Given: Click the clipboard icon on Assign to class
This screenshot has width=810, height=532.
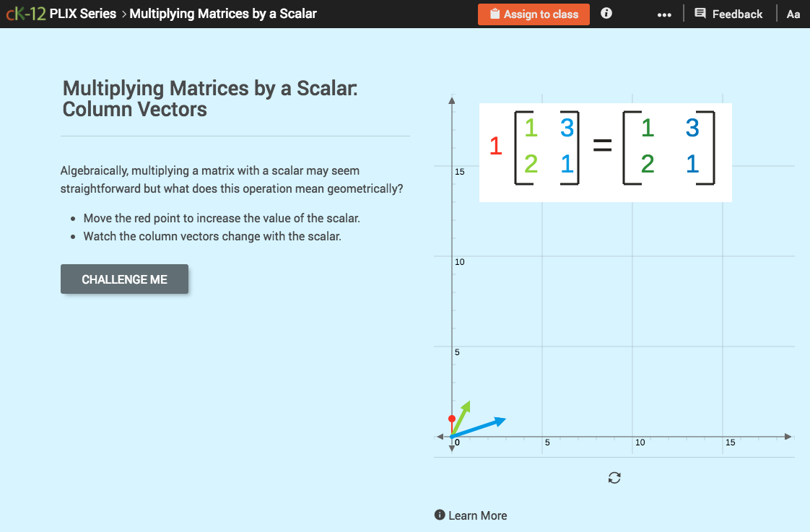Looking at the screenshot, I should point(496,14).
